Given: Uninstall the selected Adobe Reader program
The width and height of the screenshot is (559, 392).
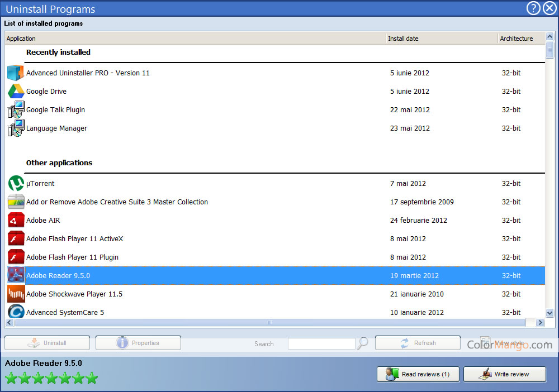Looking at the screenshot, I should (46, 343).
